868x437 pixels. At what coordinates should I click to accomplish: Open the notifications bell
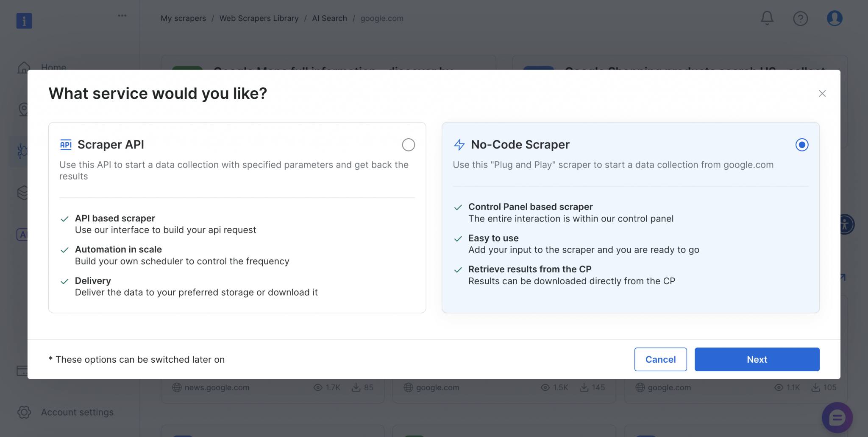(x=767, y=18)
